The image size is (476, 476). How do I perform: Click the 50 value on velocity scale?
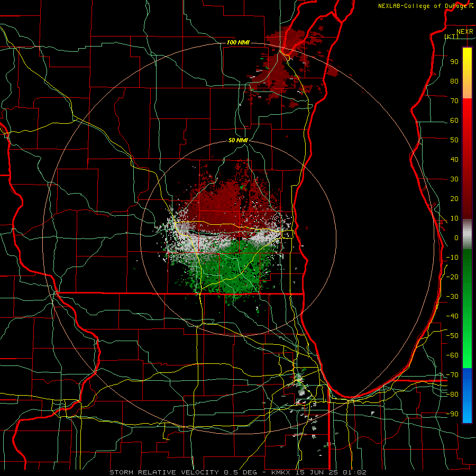coord(454,140)
